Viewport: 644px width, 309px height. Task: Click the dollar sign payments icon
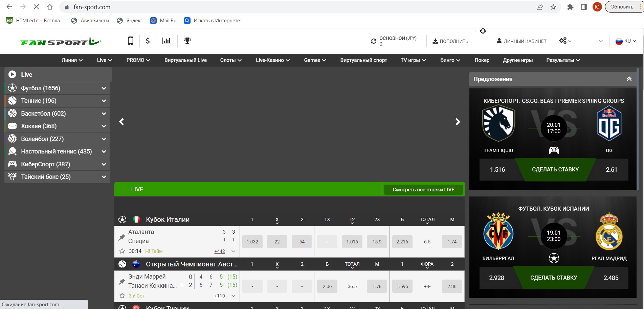148,41
